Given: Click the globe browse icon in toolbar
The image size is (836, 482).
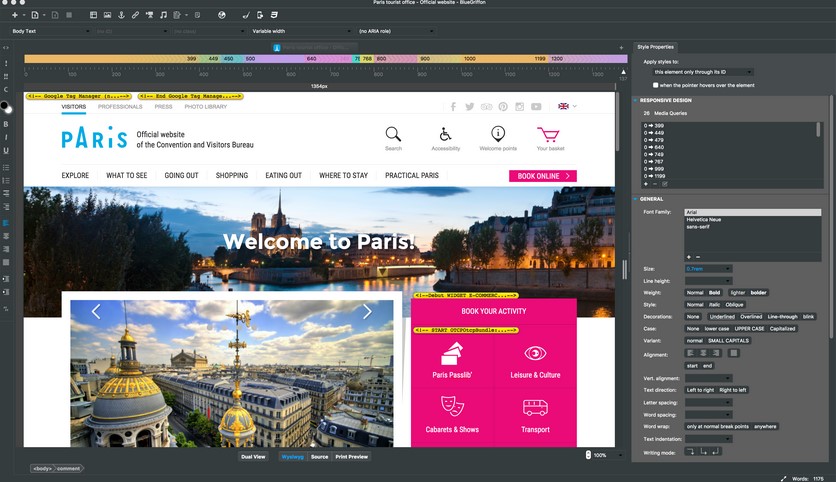Looking at the screenshot, I should pos(222,15).
